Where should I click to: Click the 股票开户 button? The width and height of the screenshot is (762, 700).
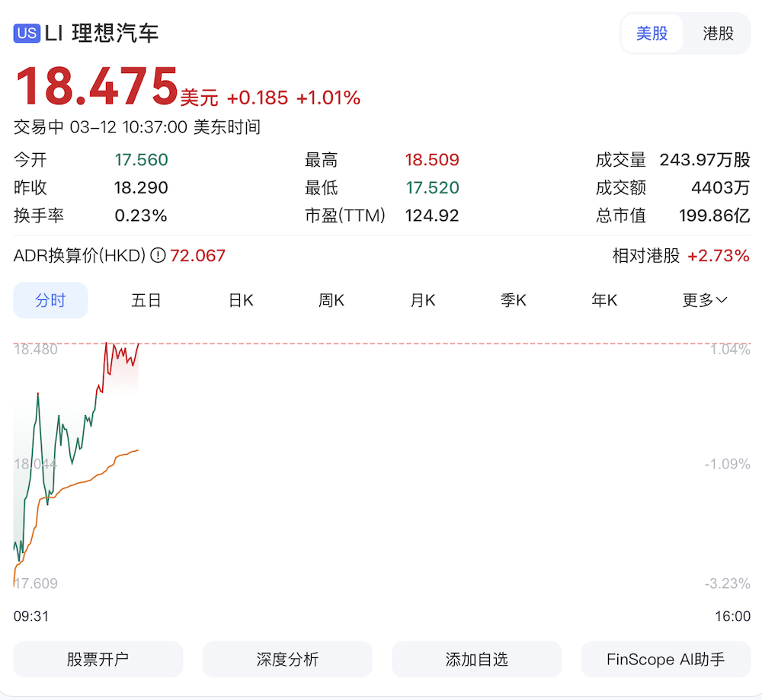coord(98,660)
